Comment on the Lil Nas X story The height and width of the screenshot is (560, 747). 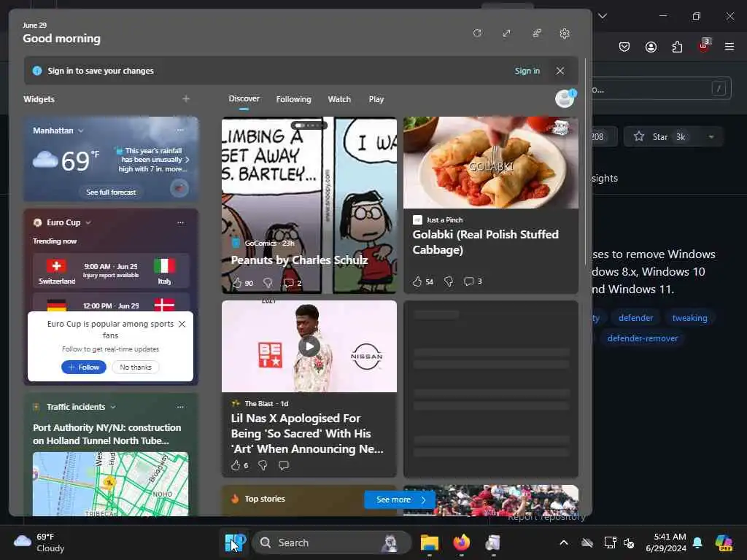coord(284,465)
